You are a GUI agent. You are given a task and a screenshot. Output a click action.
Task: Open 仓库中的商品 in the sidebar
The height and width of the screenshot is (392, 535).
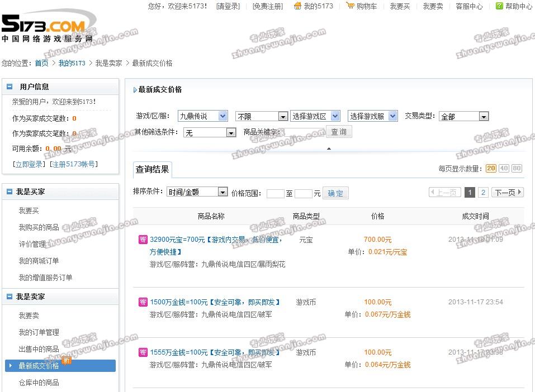(x=39, y=383)
